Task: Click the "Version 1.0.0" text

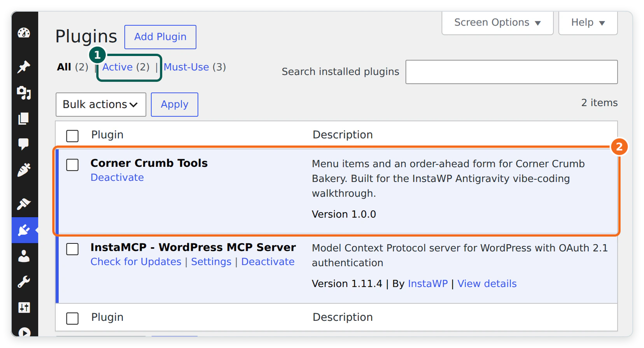Action: 344,214
